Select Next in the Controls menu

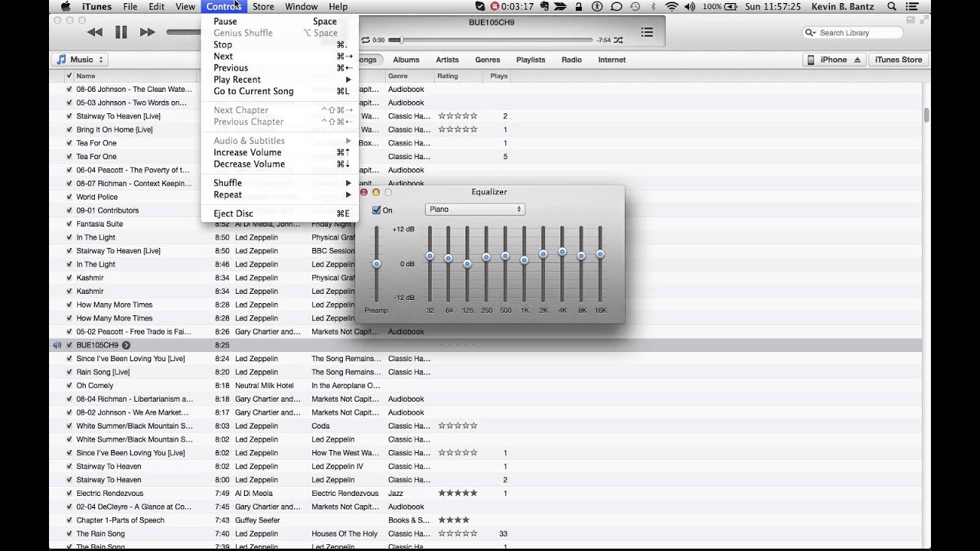pos(279,56)
